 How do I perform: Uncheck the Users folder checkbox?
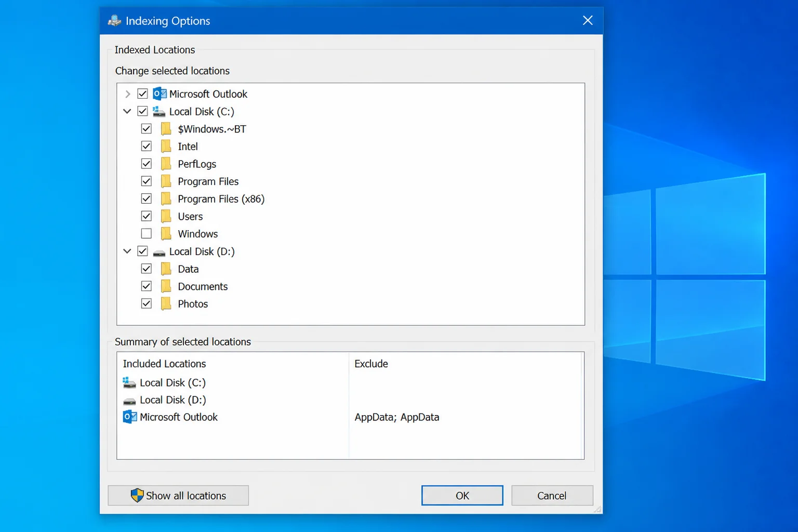pos(147,216)
